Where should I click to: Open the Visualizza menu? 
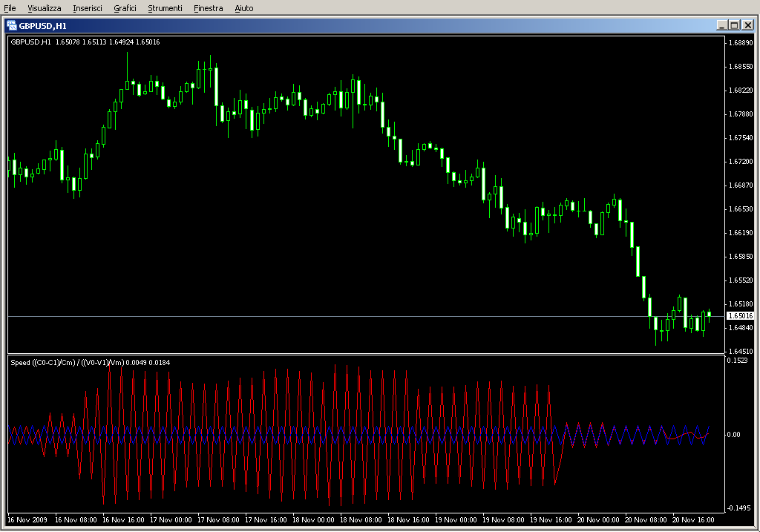tap(44, 8)
